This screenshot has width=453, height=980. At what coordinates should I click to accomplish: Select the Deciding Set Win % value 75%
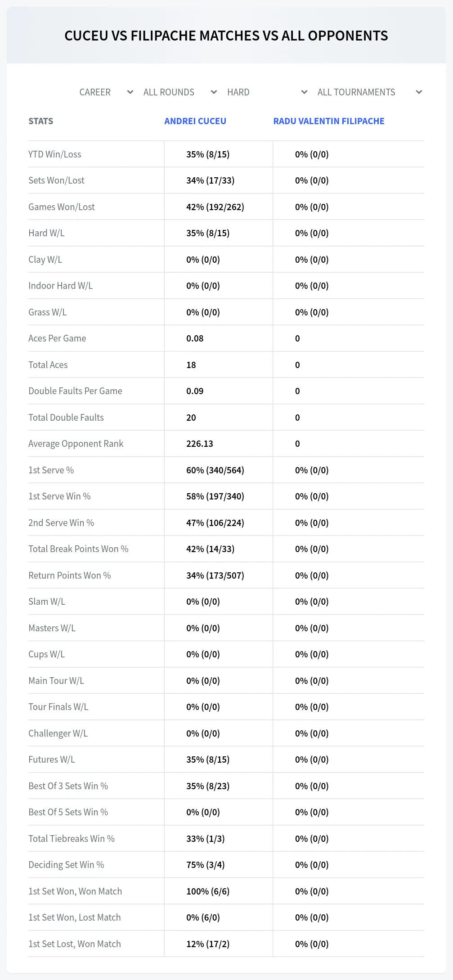click(x=206, y=865)
